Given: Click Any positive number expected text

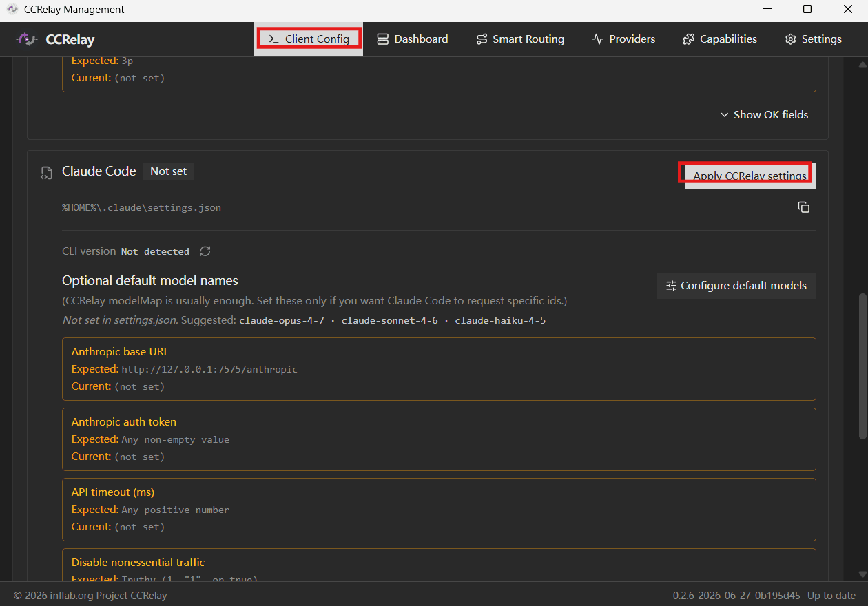Looking at the screenshot, I should (176, 510).
